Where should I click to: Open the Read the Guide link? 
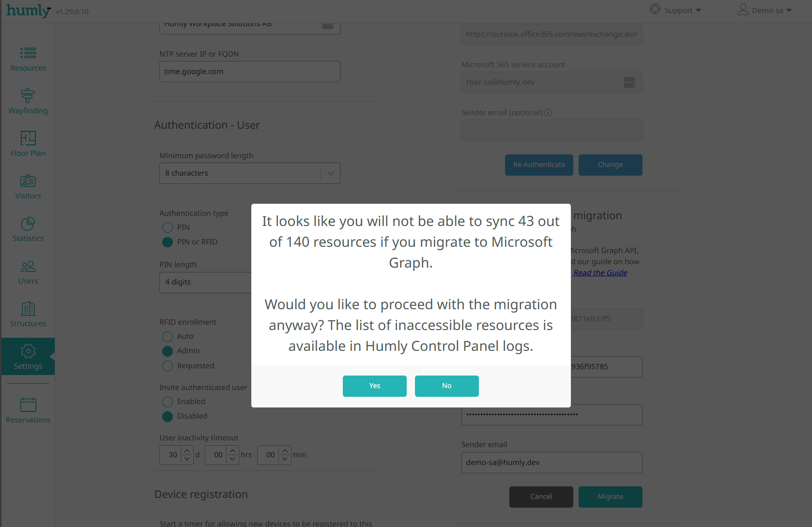click(x=600, y=273)
